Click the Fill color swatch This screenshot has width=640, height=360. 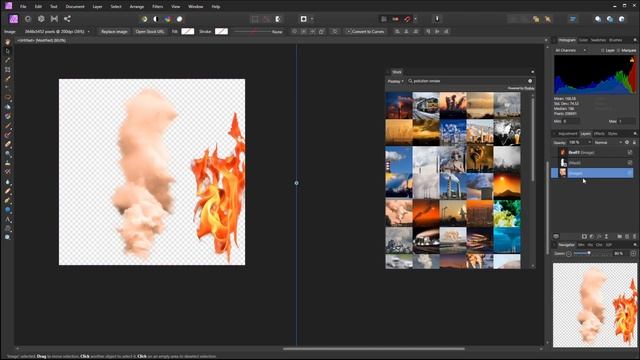coord(188,31)
